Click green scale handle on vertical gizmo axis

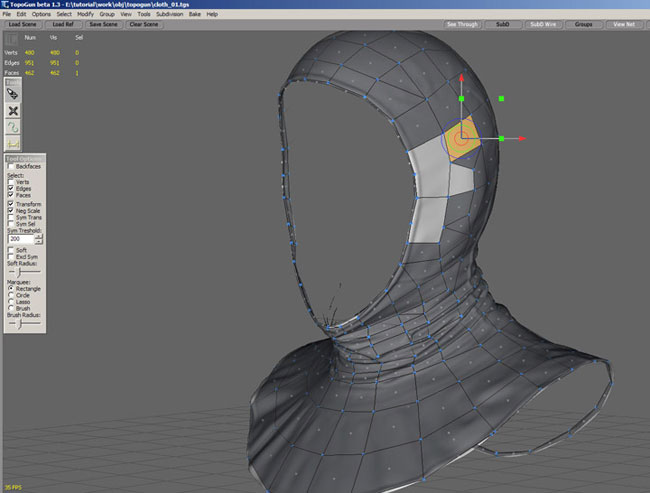point(461,99)
